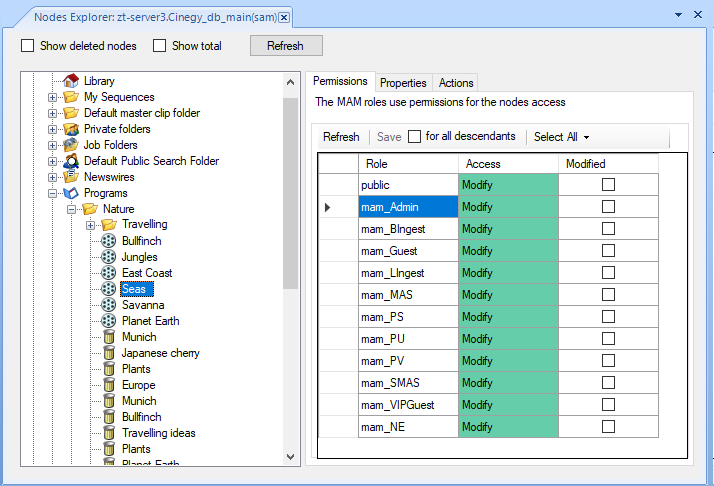Expand the Private folders node
Screen dimensions: 714x486
[x=52, y=129]
